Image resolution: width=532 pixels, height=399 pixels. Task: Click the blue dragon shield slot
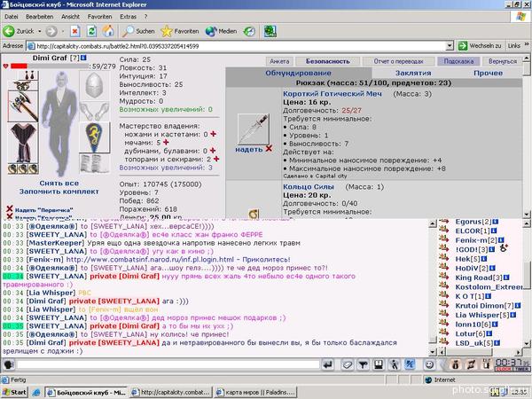coord(94,137)
